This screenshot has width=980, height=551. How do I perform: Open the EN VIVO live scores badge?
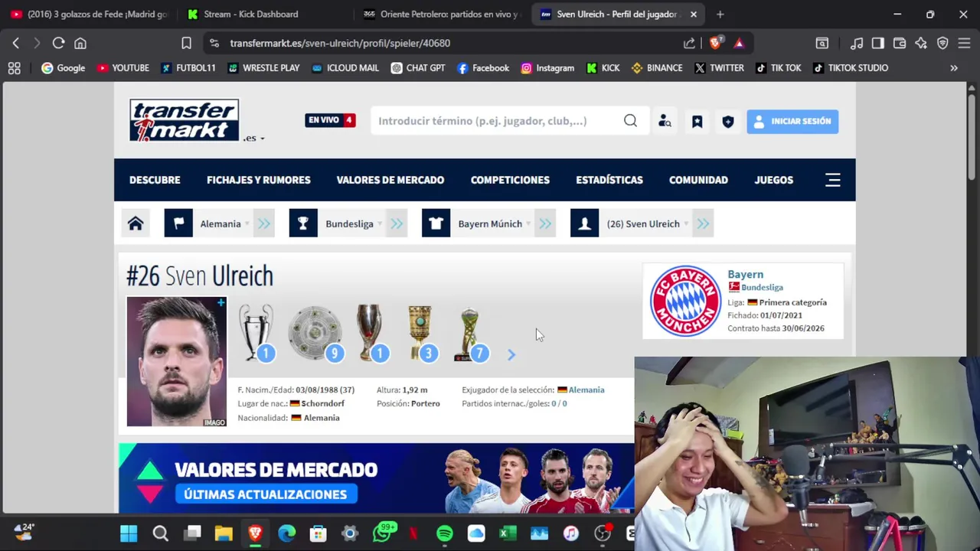coord(330,120)
